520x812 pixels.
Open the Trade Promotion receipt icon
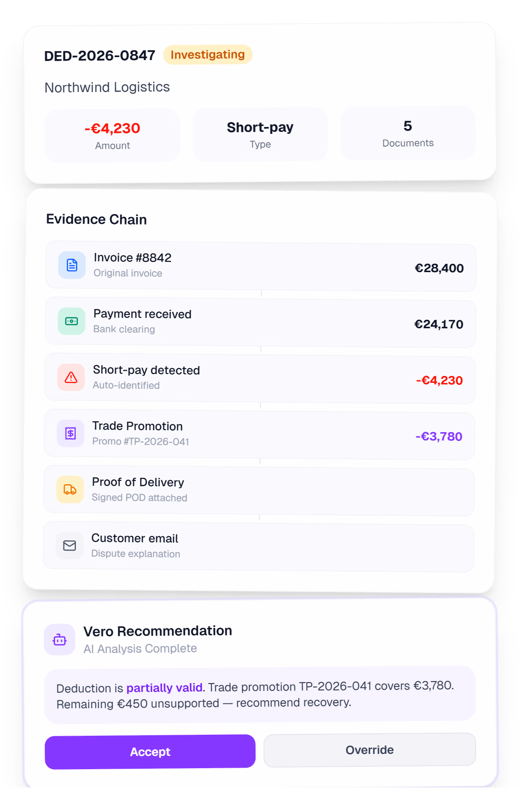pyautogui.click(x=70, y=433)
